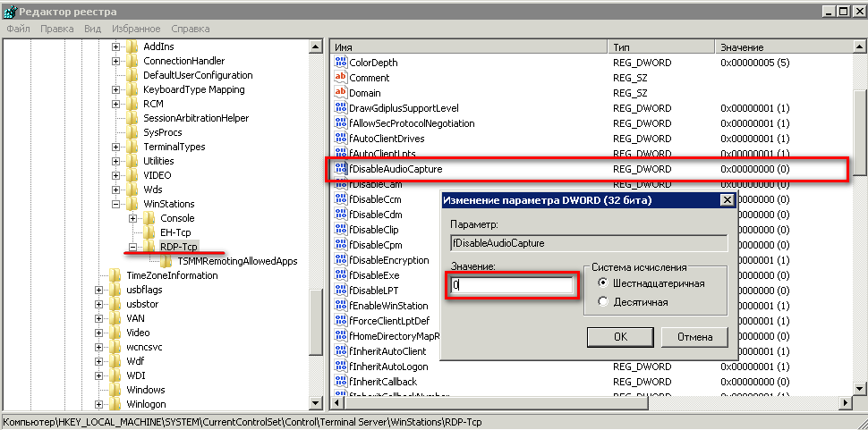Select the RDP-Tcp folder icon
This screenshot has height=430, width=868.
click(149, 247)
